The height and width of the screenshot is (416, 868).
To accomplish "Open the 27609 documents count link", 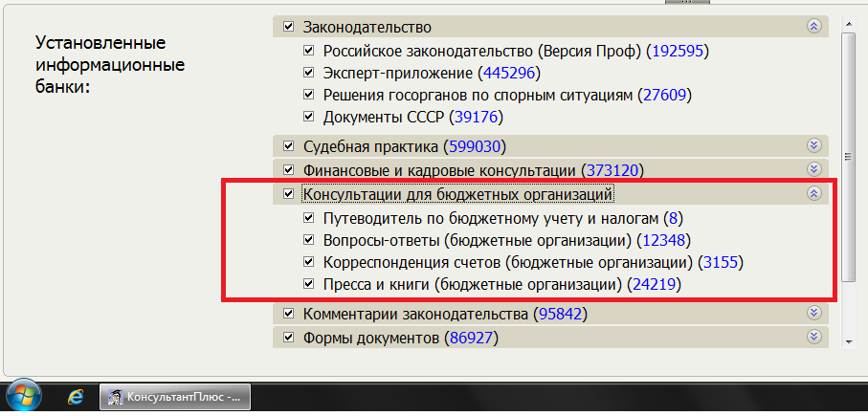I will [x=665, y=96].
